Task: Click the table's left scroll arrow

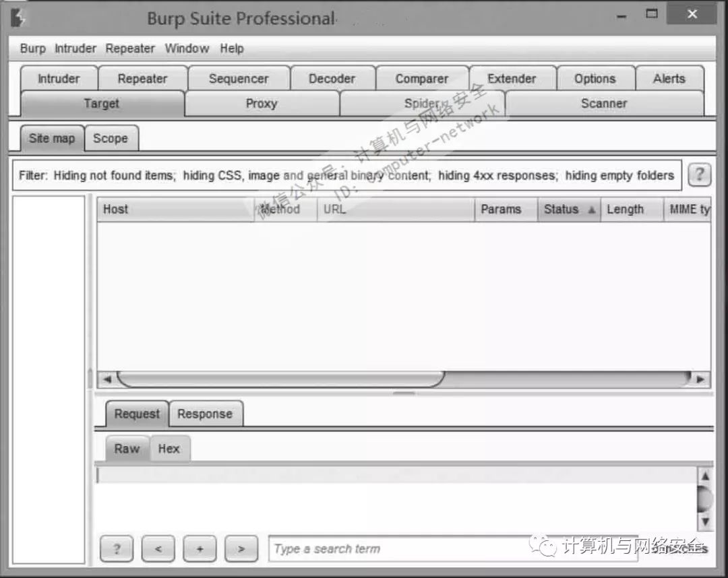Action: (107, 379)
